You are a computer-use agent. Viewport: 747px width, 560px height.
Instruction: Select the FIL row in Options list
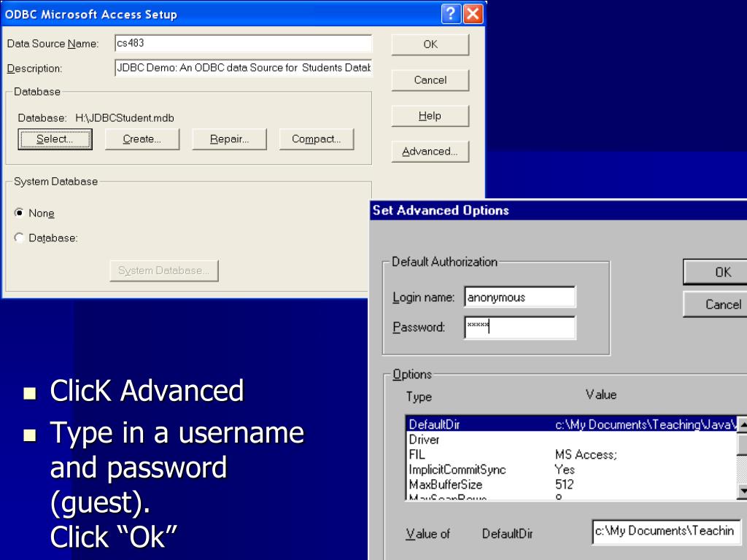572,454
